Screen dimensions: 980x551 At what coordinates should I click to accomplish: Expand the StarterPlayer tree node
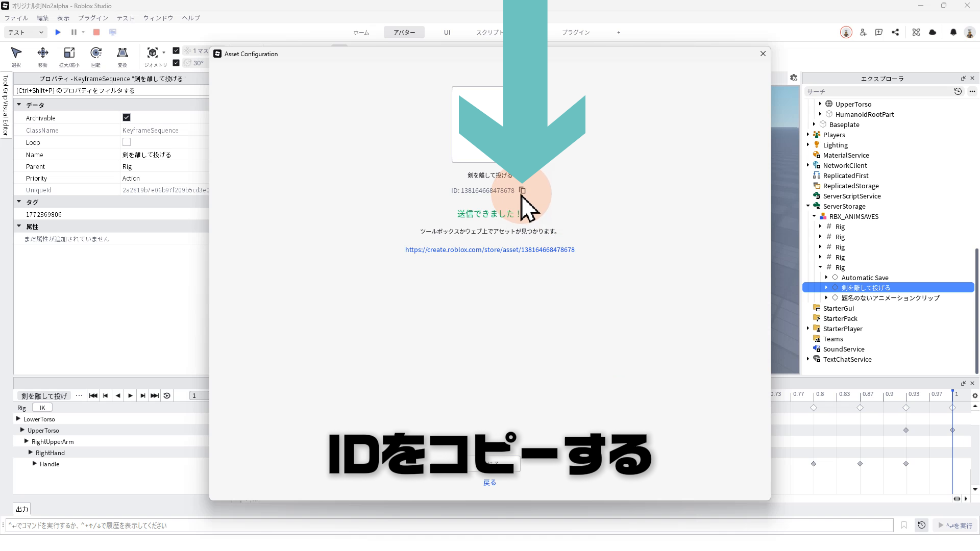[808, 329]
